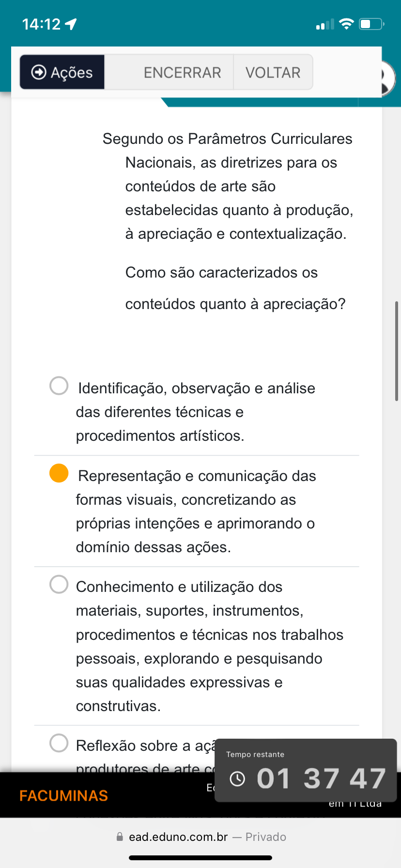401x868 pixels.
Task: Click the page scrollbar on the right edge
Action: (x=397, y=351)
